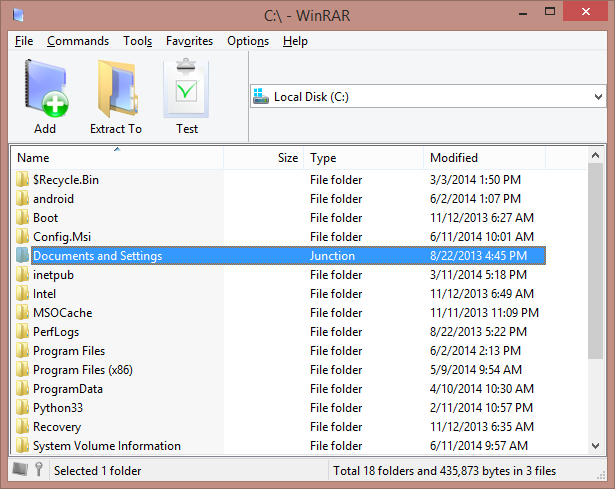Screen dimensions: 615x489
Task: Select the Intel folder icon
Action: pos(22,293)
